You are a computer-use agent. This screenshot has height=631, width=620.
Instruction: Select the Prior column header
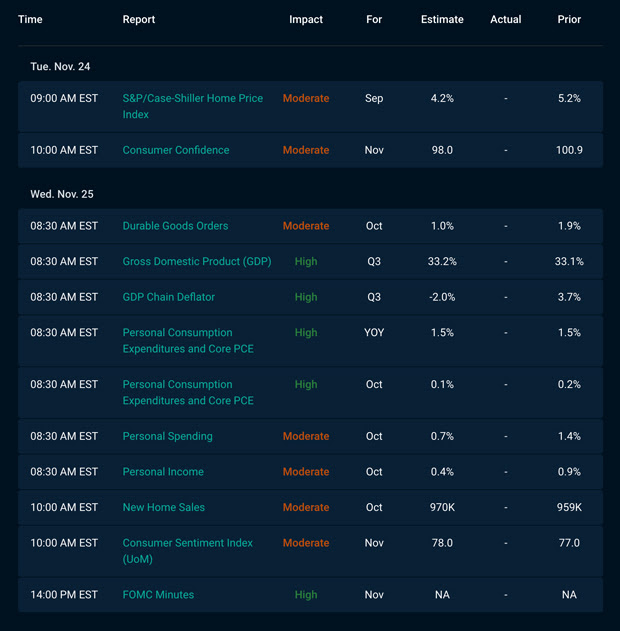coord(569,20)
